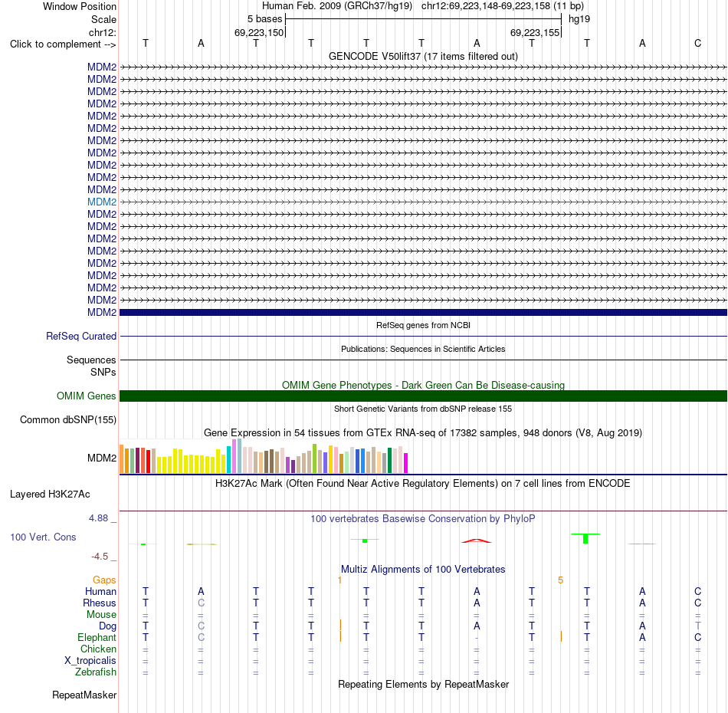Click the MDM2 label beside the GTEx chart
Viewport: 728px width, 713px height.
(x=102, y=458)
